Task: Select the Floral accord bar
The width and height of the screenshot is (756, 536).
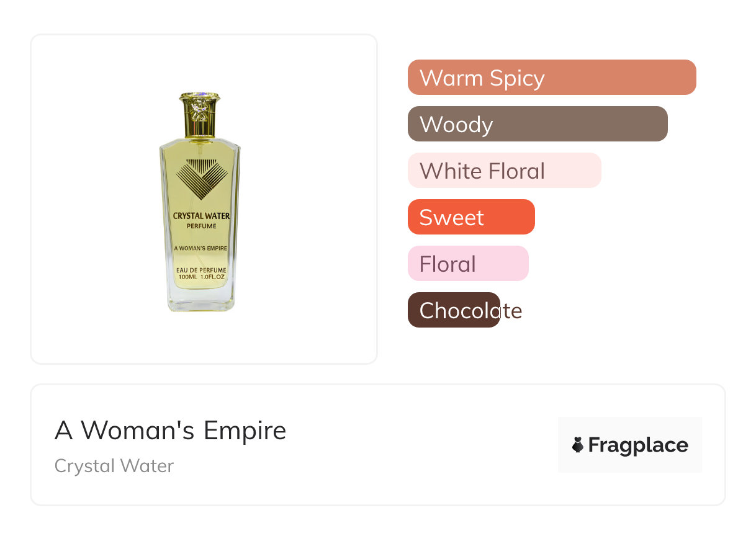Action: pyautogui.click(x=467, y=264)
